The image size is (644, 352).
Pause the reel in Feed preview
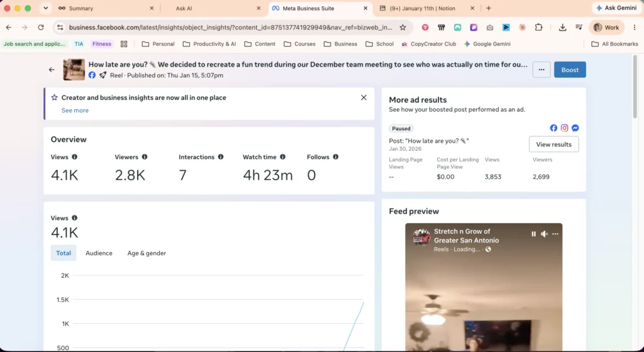pos(533,234)
